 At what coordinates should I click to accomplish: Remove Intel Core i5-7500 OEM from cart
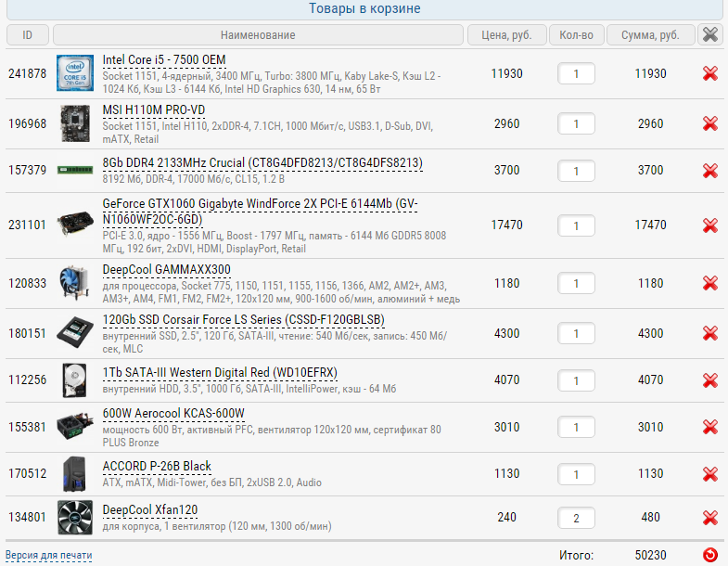(x=709, y=73)
